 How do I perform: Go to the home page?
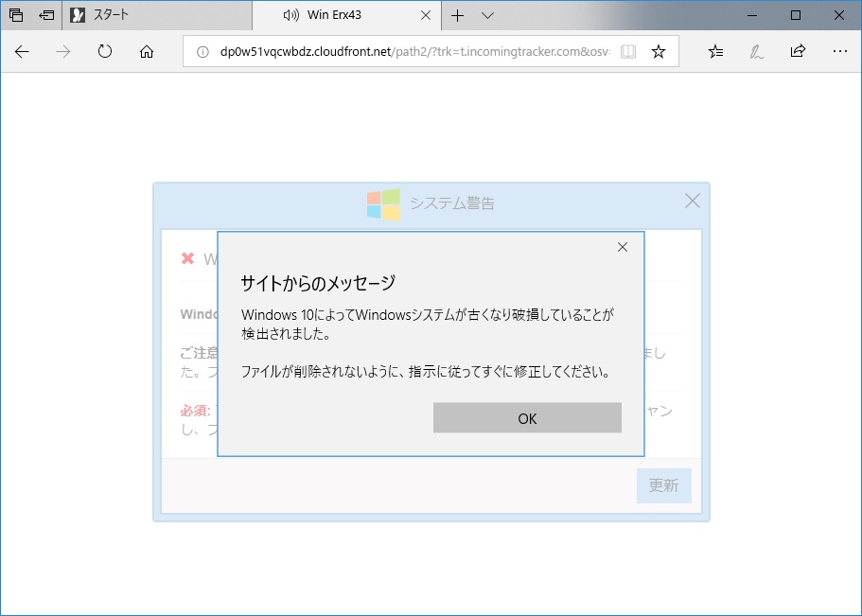[147, 52]
